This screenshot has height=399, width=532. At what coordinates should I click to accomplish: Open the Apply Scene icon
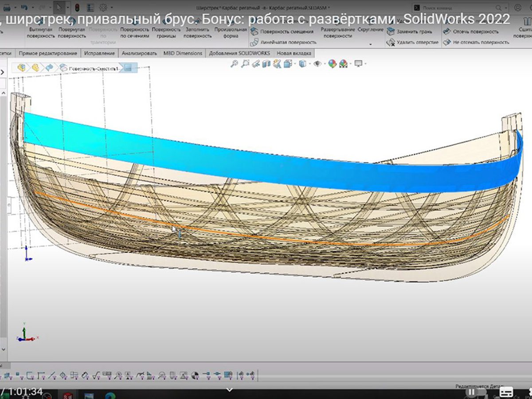(344, 64)
